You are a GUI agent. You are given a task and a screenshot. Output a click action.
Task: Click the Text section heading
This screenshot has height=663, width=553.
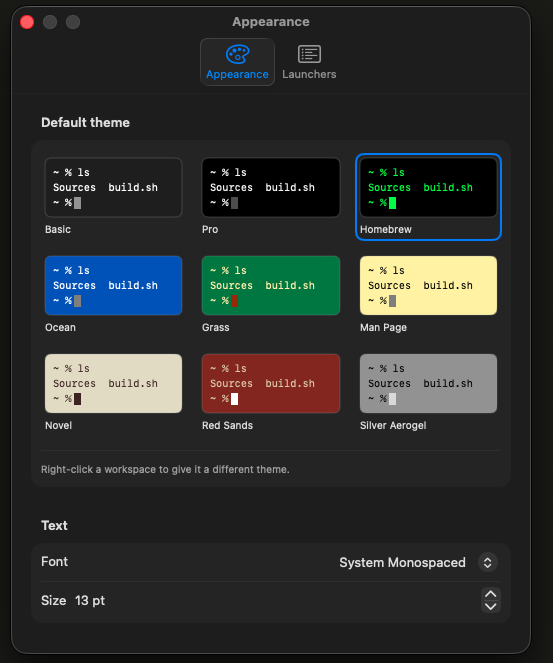[x=54, y=526]
